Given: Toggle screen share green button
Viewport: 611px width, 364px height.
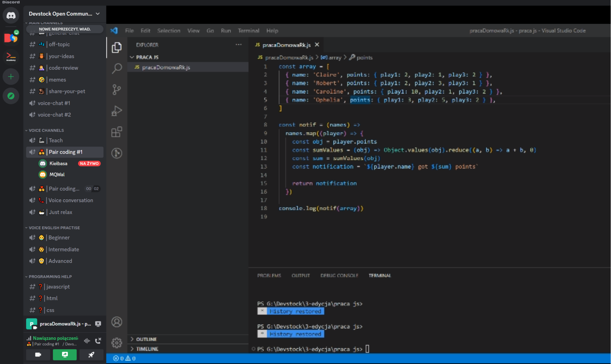Looking at the screenshot, I should coord(65,355).
